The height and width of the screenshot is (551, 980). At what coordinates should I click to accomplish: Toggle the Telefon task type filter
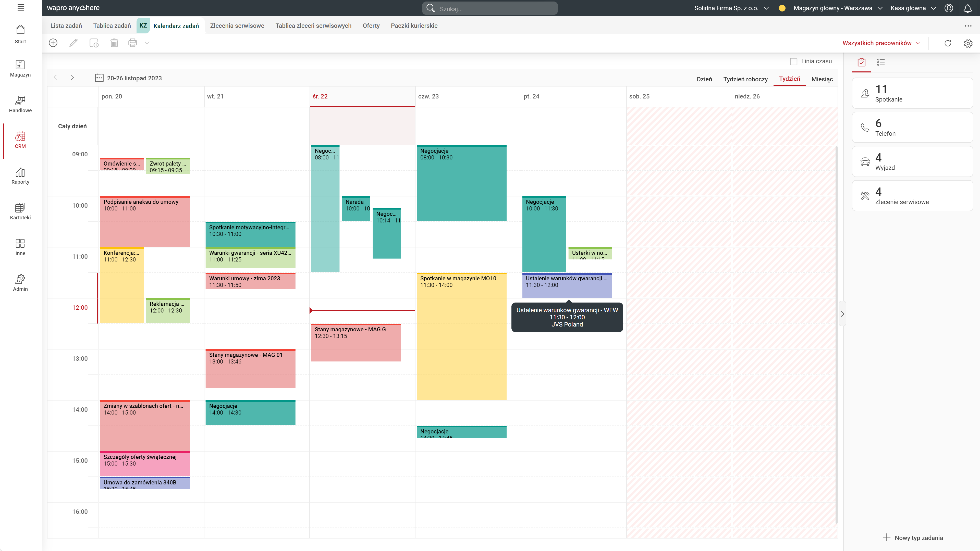click(x=912, y=127)
